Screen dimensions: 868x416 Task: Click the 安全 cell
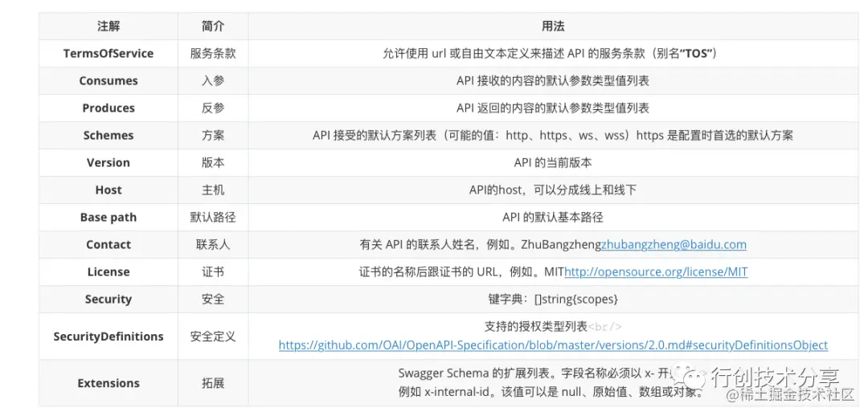tap(213, 300)
